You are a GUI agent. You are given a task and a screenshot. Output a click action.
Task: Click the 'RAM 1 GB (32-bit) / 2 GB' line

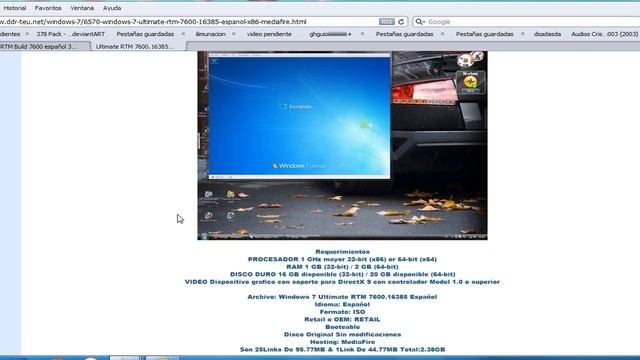click(342, 267)
